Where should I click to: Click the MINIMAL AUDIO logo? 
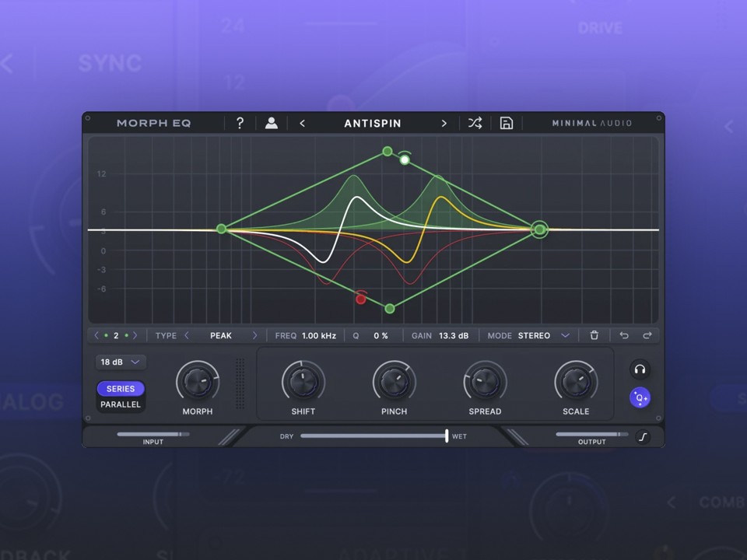[591, 124]
